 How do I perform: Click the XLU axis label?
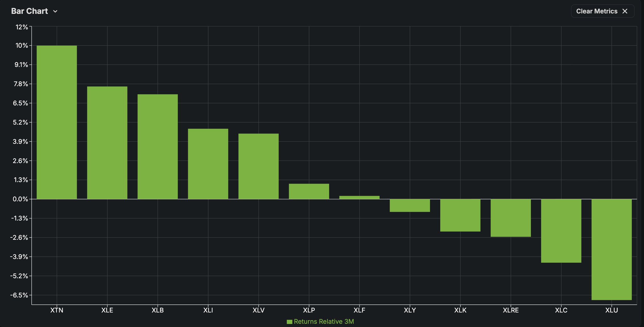(x=612, y=310)
